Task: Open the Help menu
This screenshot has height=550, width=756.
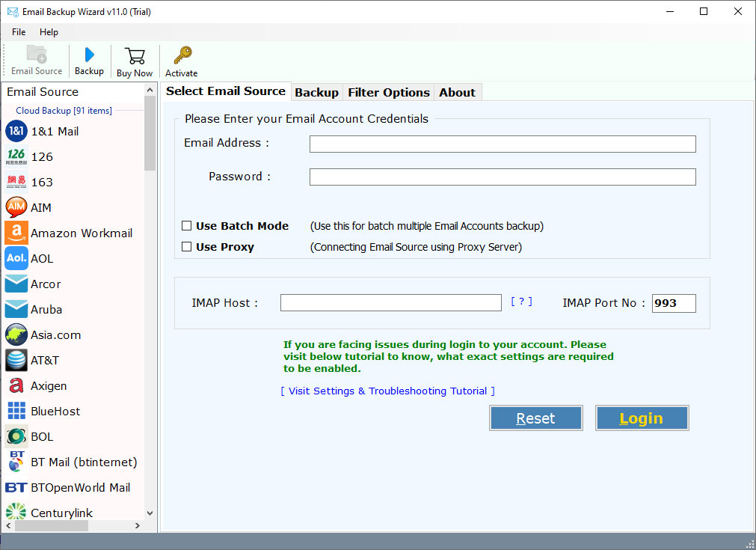Action: tap(49, 32)
